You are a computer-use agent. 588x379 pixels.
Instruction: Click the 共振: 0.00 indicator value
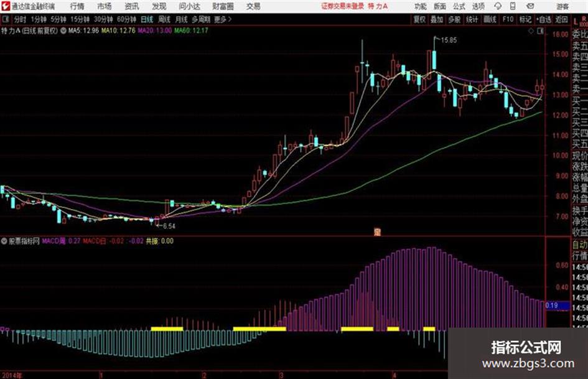pyautogui.click(x=159, y=241)
